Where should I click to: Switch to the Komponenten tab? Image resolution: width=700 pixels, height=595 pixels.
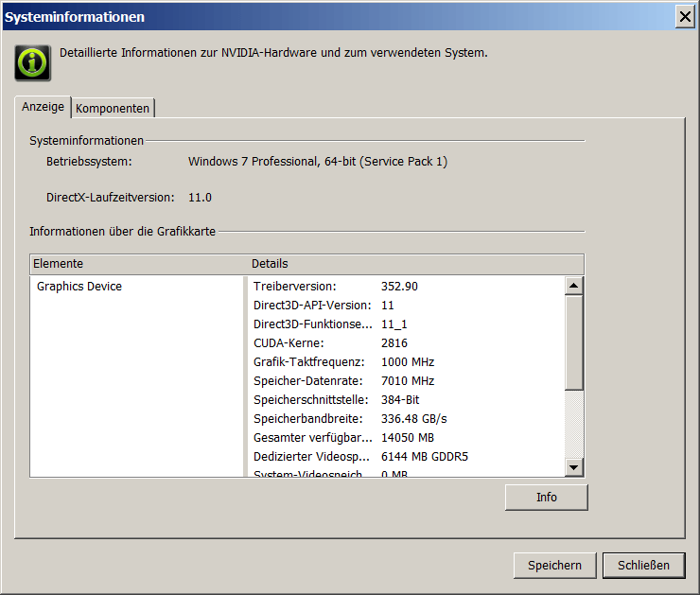click(113, 109)
